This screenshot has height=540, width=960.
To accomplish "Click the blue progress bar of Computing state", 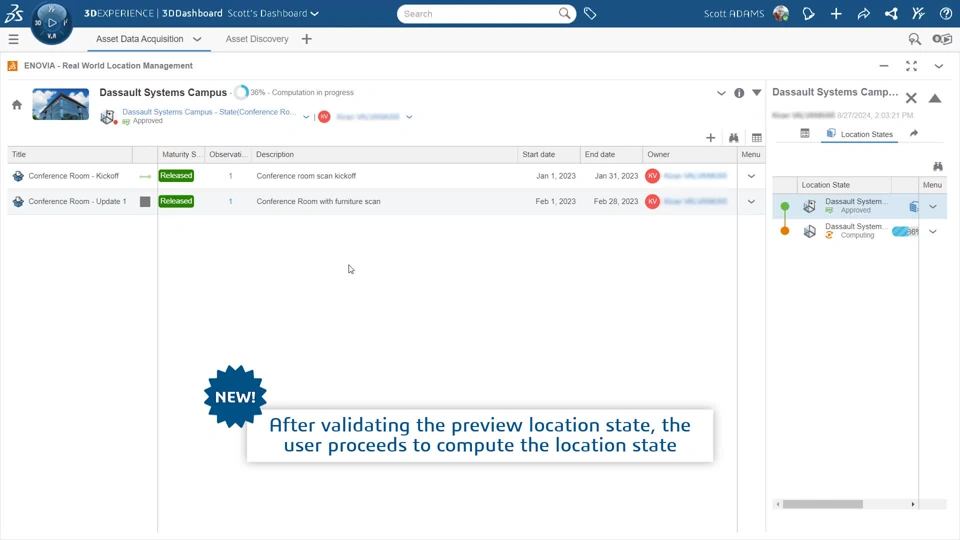I will [905, 231].
